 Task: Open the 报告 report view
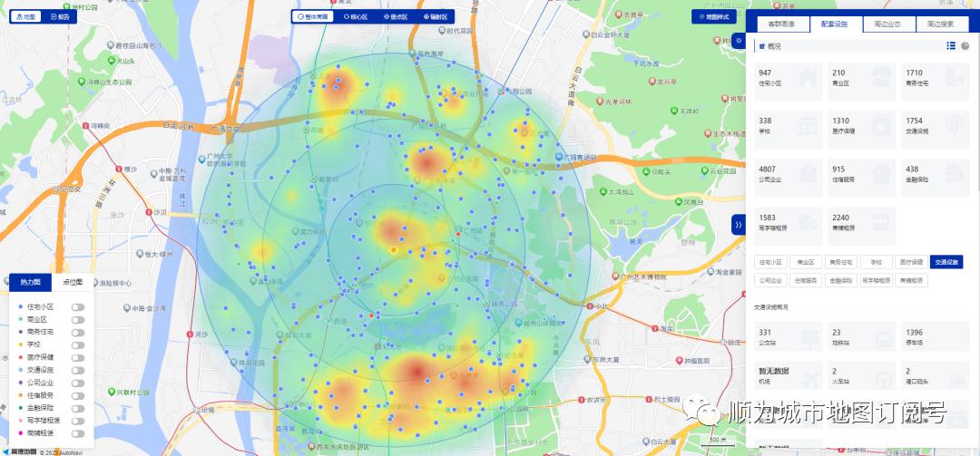click(59, 17)
